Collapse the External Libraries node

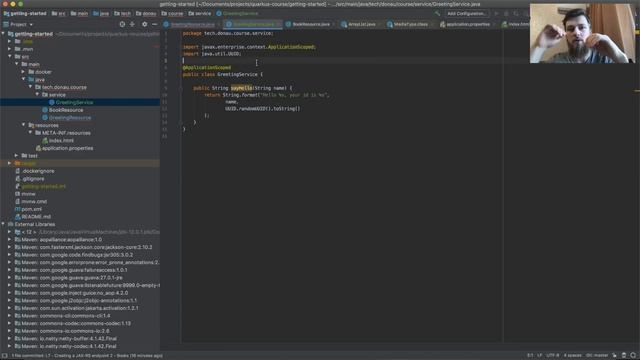[x=3, y=224]
